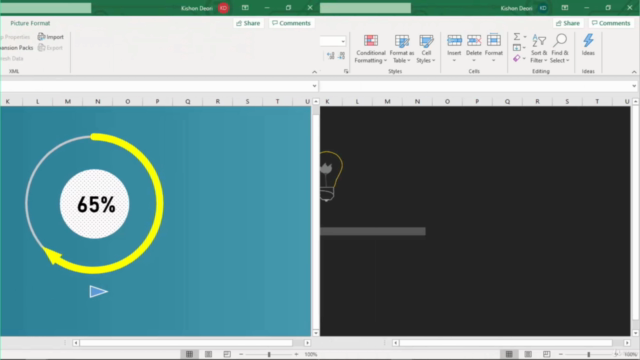
Task: Click right window vertical scroll down arrow
Action: [x=636, y=333]
